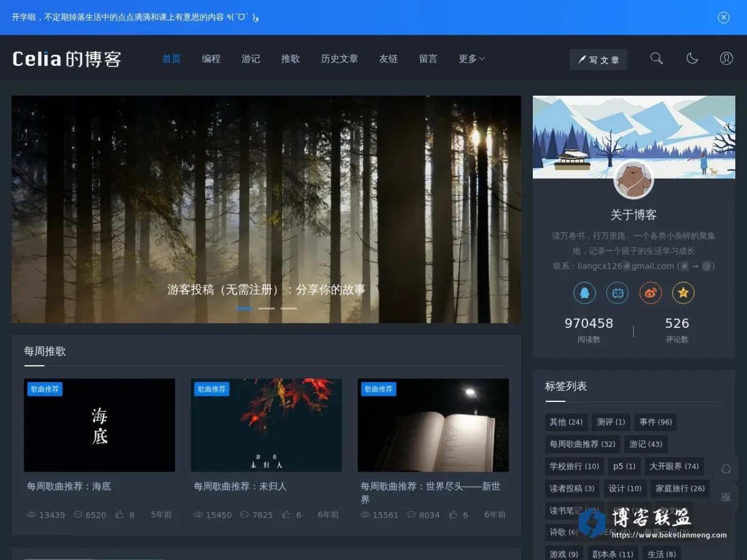Click like thumb icon on 世界尽头 card

coord(453,515)
